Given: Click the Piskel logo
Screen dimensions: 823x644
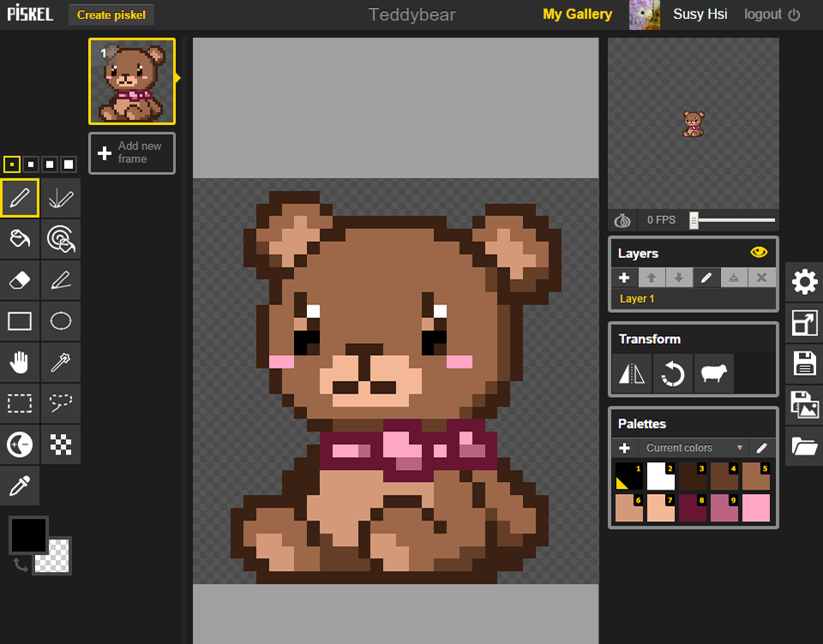Looking at the screenshot, I should click(x=30, y=13).
